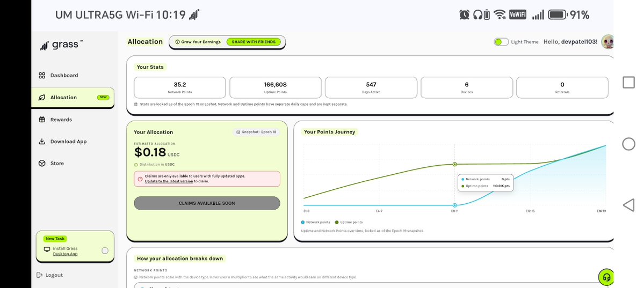Select the Days Active 547 stat card

[371, 87]
